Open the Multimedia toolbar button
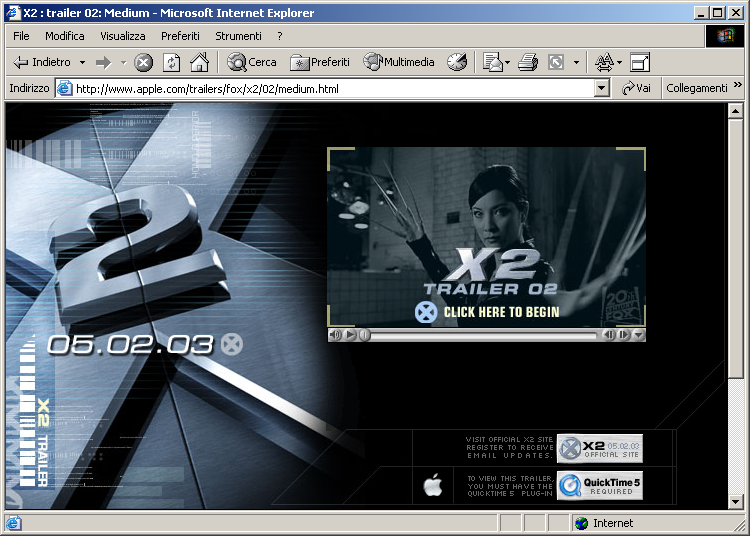 click(x=398, y=62)
